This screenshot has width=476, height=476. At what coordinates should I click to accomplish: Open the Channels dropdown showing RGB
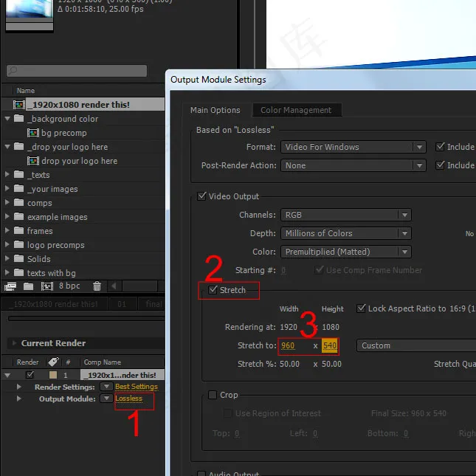pos(345,215)
